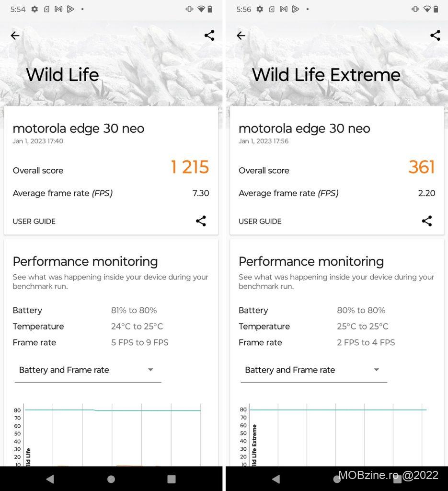Screen dimensions: 448x491
Task: Open Wild Life chart type dropdown
Action: tap(88, 370)
